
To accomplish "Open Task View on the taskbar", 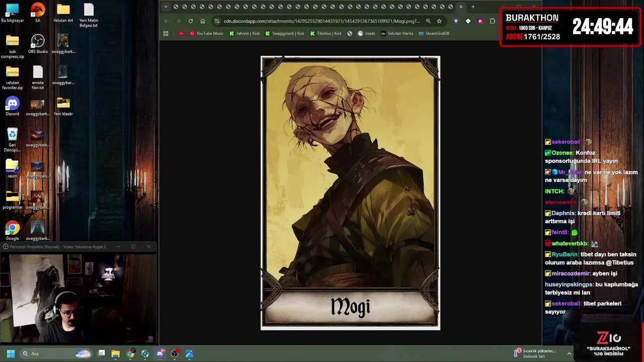I will point(101,353).
